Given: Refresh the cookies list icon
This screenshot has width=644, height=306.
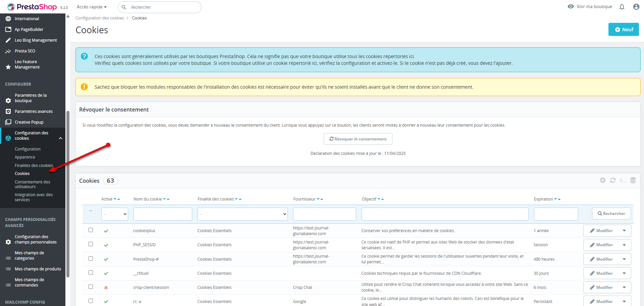Looking at the screenshot, I should pyautogui.click(x=613, y=180).
